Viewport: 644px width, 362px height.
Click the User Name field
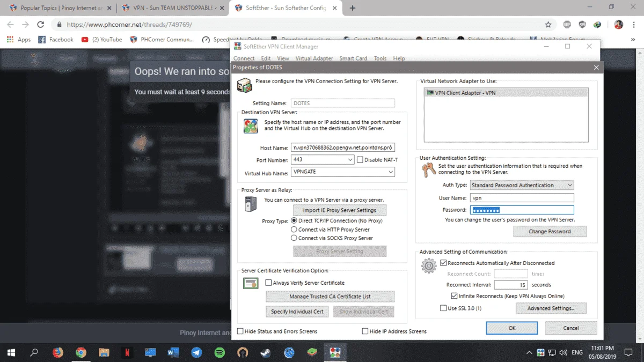pos(522,198)
